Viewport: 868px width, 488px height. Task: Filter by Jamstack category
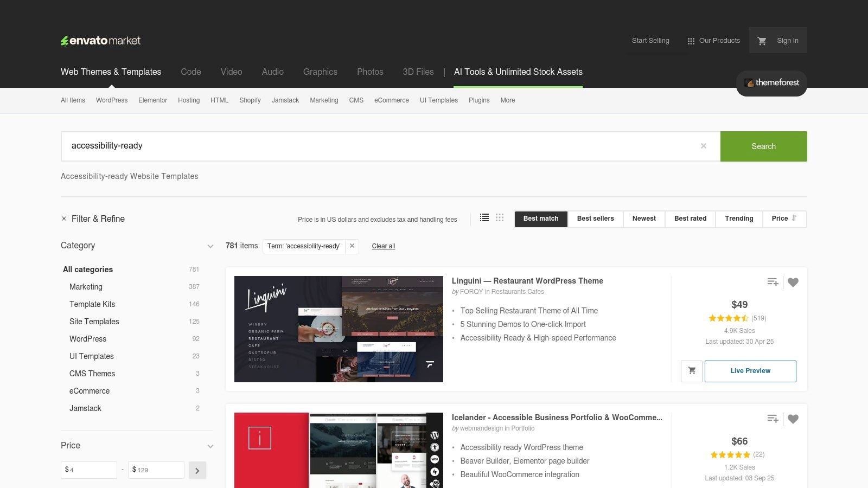tap(85, 408)
